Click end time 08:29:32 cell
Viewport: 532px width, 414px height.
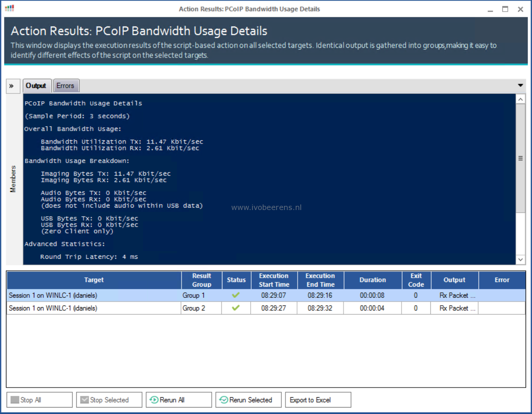(x=320, y=309)
